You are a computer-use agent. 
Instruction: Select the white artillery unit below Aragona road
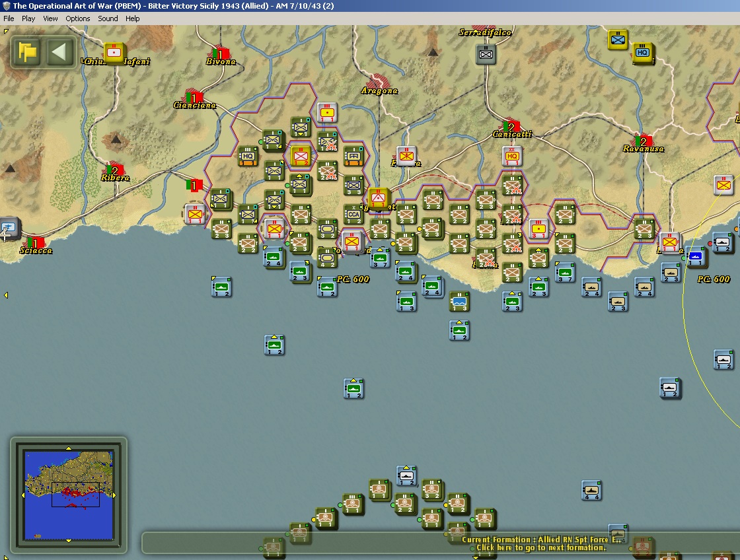[327, 112]
